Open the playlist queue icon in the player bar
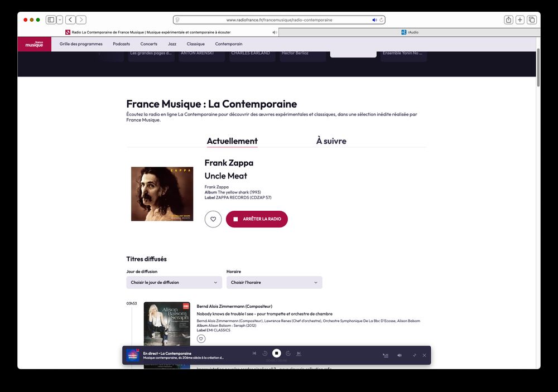The width and height of the screenshot is (558, 392). pos(385,355)
